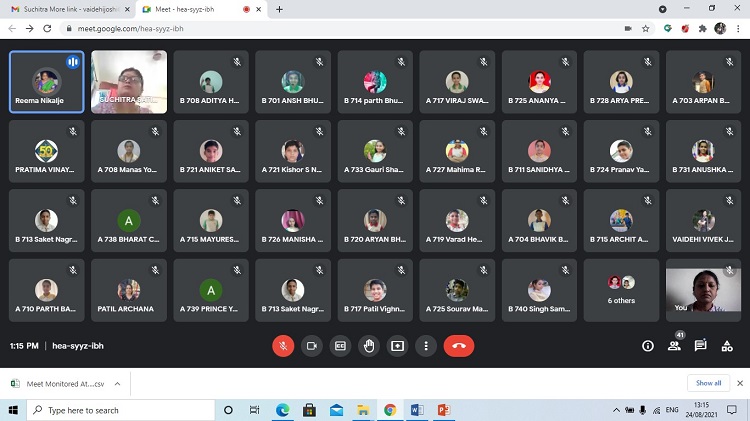Raise hand in the meeting

click(x=369, y=346)
